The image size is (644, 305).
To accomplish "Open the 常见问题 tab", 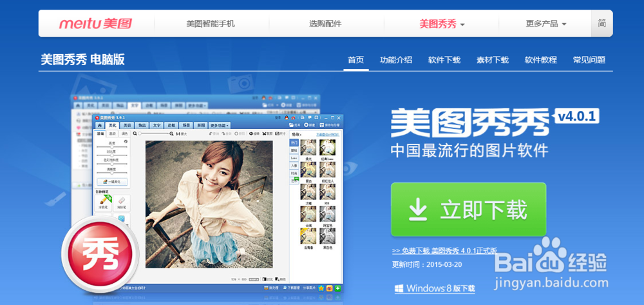I will (x=589, y=60).
